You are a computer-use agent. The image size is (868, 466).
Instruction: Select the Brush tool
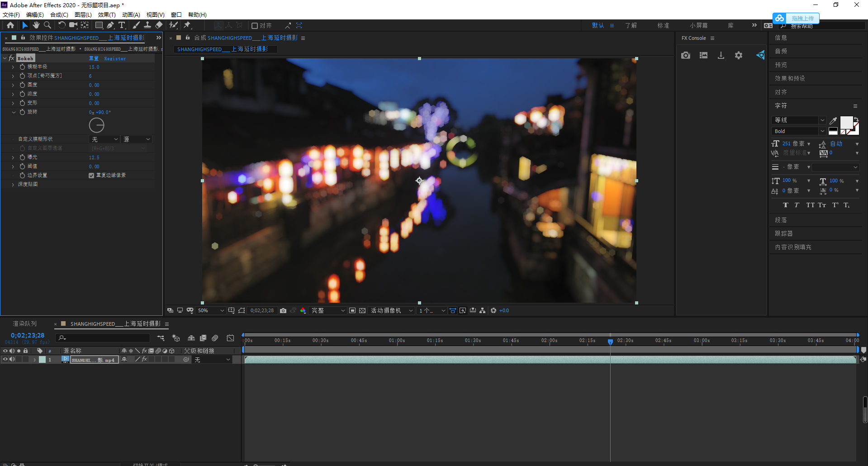tap(136, 25)
